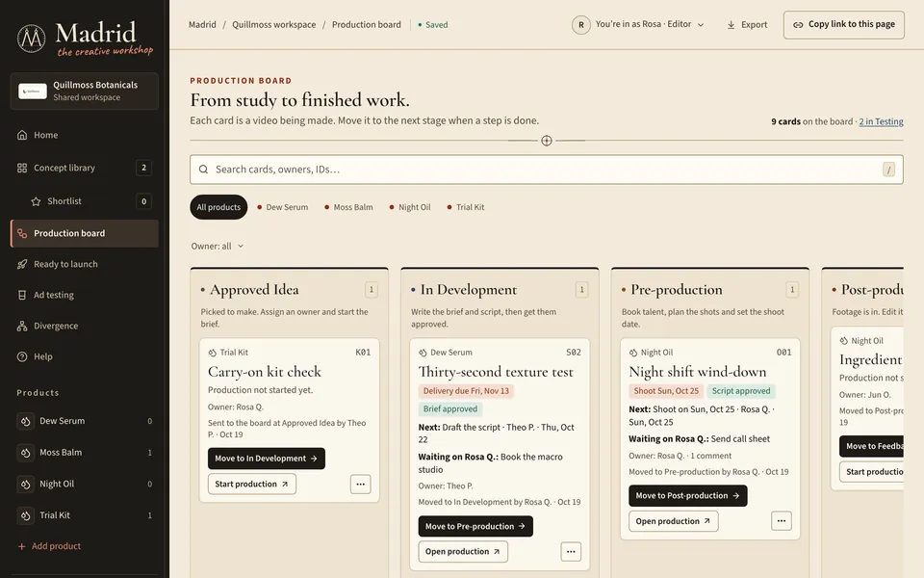Click Night Oil product icon in sidebar
The height and width of the screenshot is (578, 924).
pyautogui.click(x=25, y=484)
